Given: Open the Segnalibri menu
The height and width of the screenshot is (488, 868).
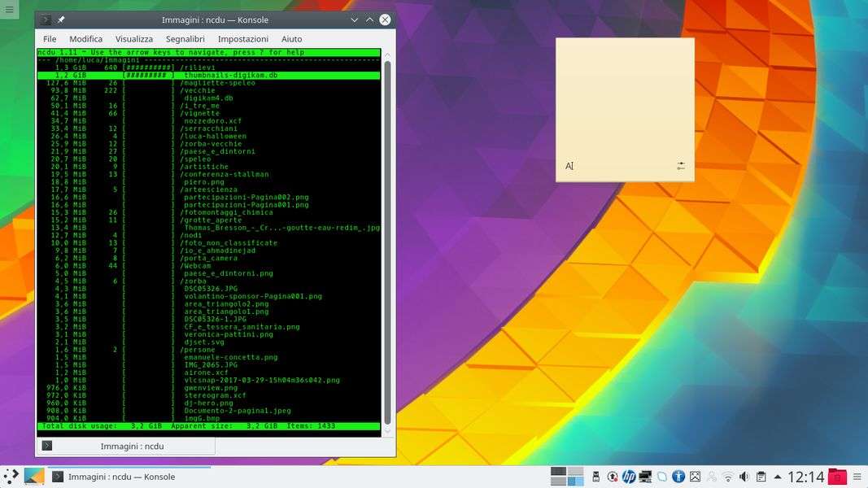Looking at the screenshot, I should coord(185,39).
